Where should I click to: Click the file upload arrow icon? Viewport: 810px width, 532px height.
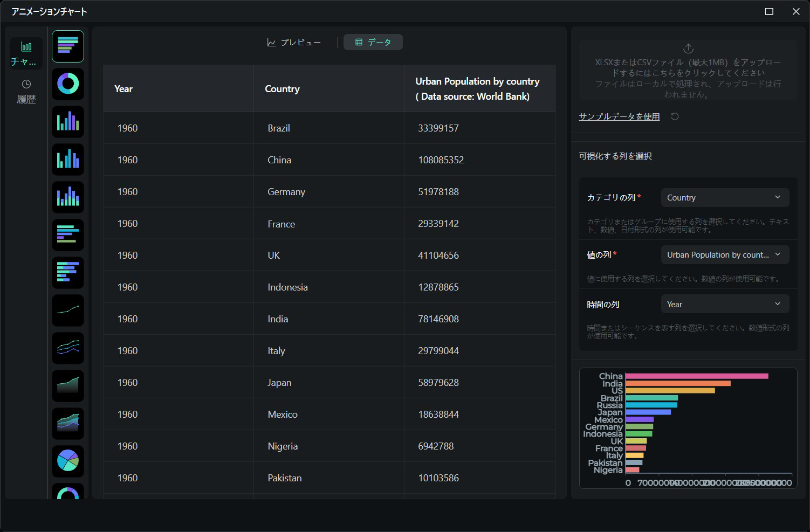tap(688, 49)
